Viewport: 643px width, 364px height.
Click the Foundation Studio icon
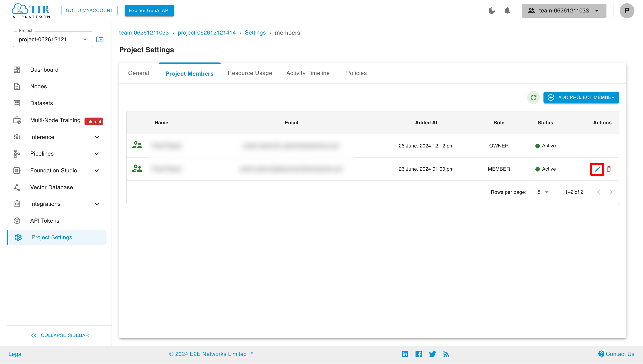pyautogui.click(x=17, y=170)
